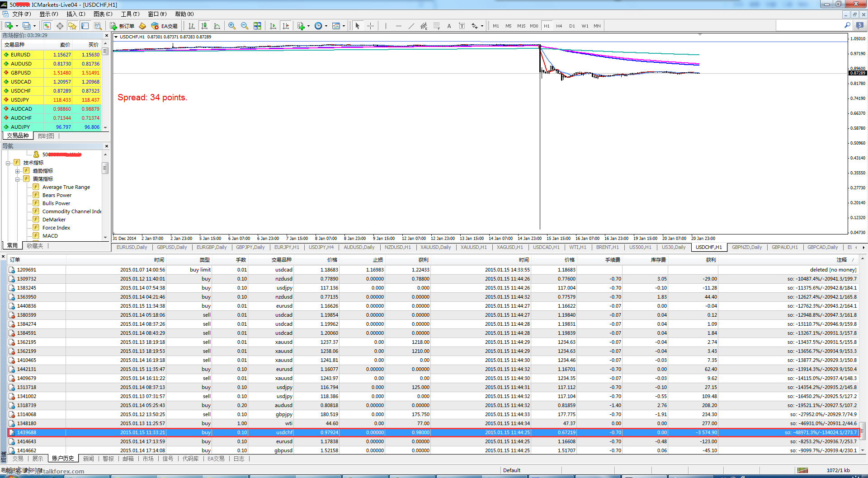Viewport: 868px width, 478px height.
Task: Switch timeframe to M5
Action: 509,26
